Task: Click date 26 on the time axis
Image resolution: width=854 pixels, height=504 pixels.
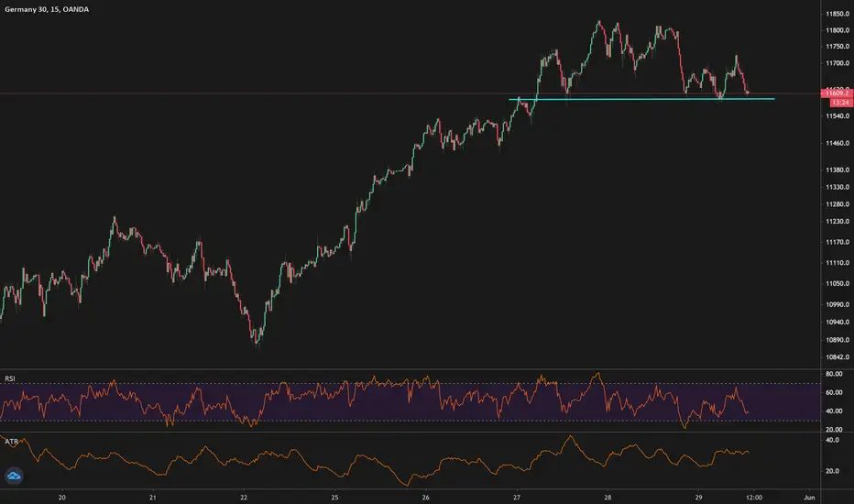Action: coord(426,498)
